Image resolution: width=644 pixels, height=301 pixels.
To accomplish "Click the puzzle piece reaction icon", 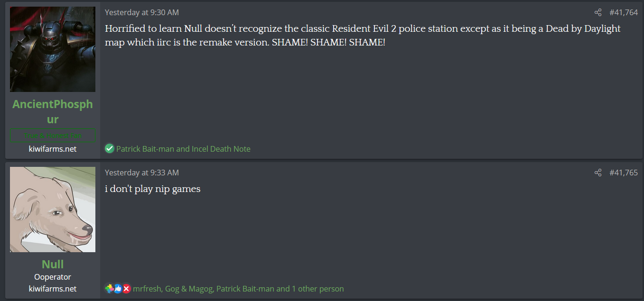I will (110, 288).
